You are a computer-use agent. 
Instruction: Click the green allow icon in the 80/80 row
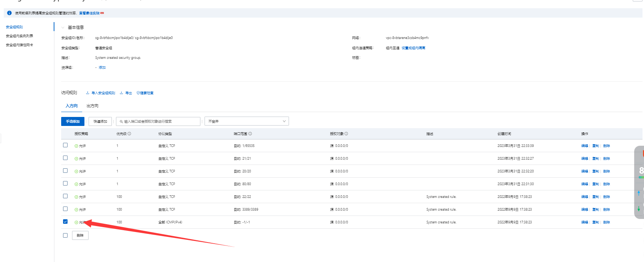coord(76,184)
